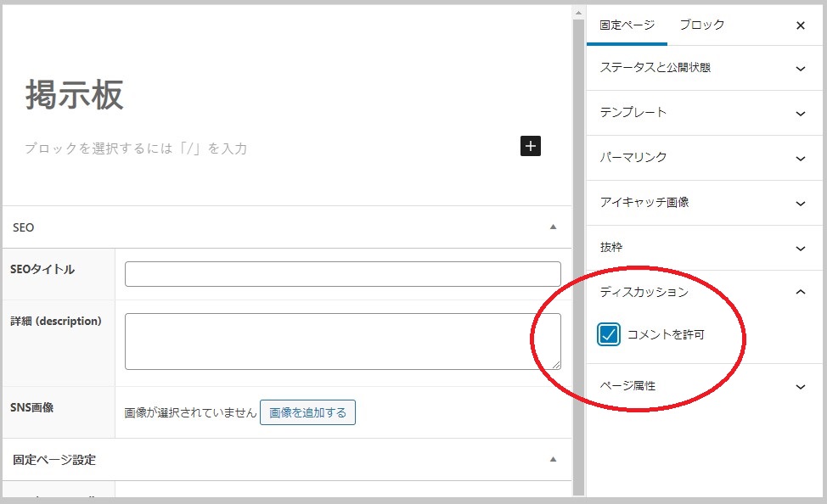Expand the ページ属性 panel

[x=705, y=386]
